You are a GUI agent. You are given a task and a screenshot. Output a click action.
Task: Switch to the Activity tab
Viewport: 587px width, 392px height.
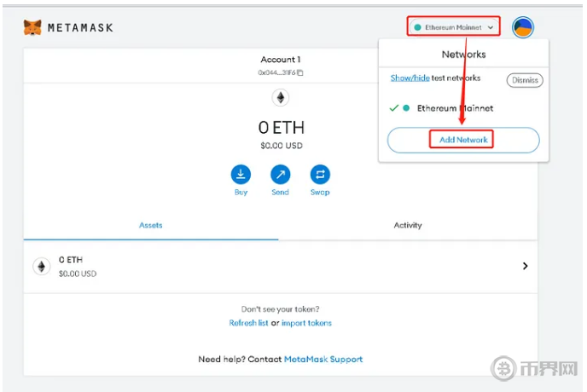coord(408,225)
